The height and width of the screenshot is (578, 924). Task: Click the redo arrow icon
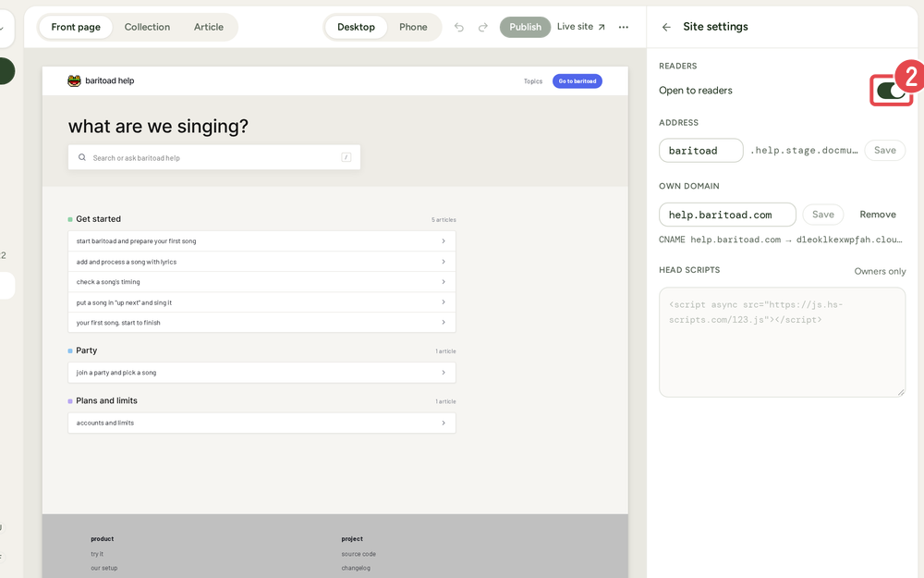pyautogui.click(x=482, y=27)
